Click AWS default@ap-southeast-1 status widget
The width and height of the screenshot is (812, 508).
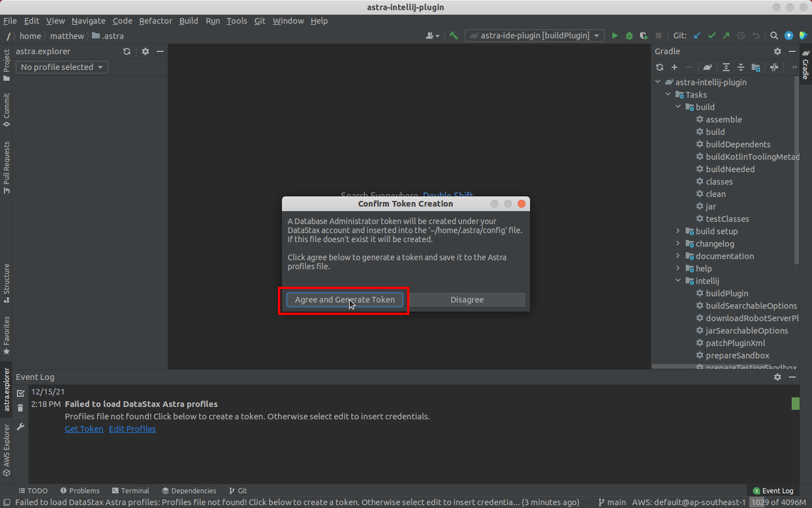(x=689, y=502)
